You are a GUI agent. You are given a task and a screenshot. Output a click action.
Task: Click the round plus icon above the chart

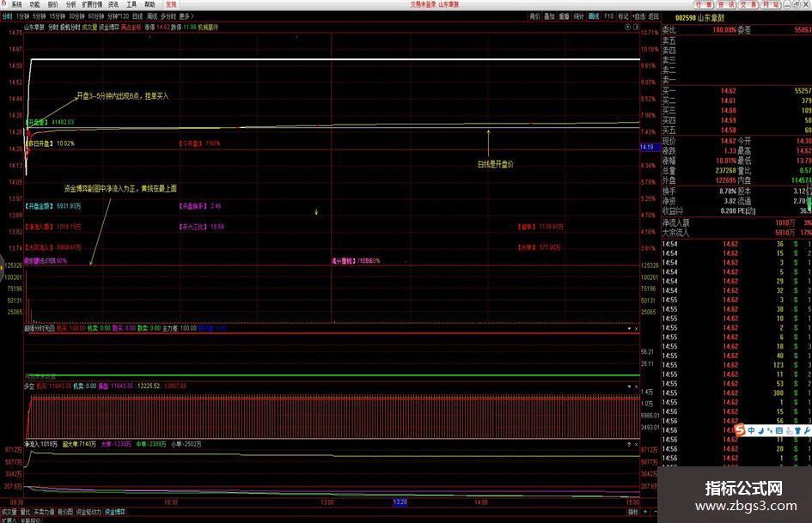628,27
